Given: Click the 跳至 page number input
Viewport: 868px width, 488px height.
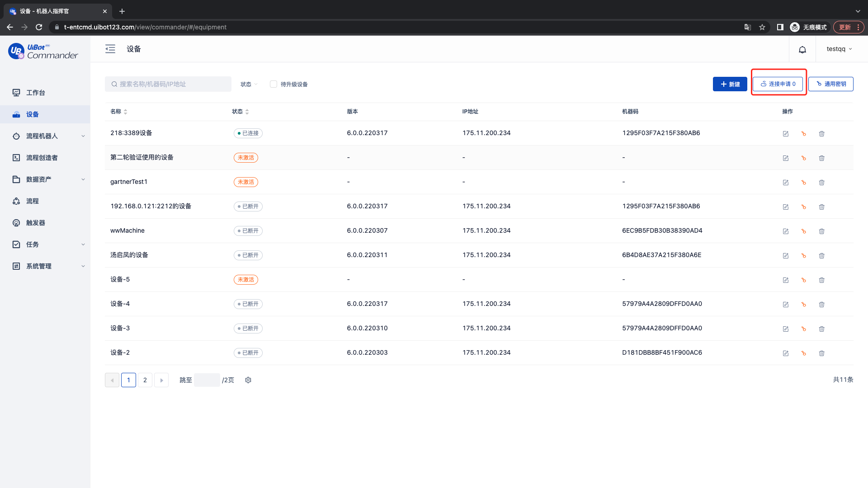Looking at the screenshot, I should [207, 380].
